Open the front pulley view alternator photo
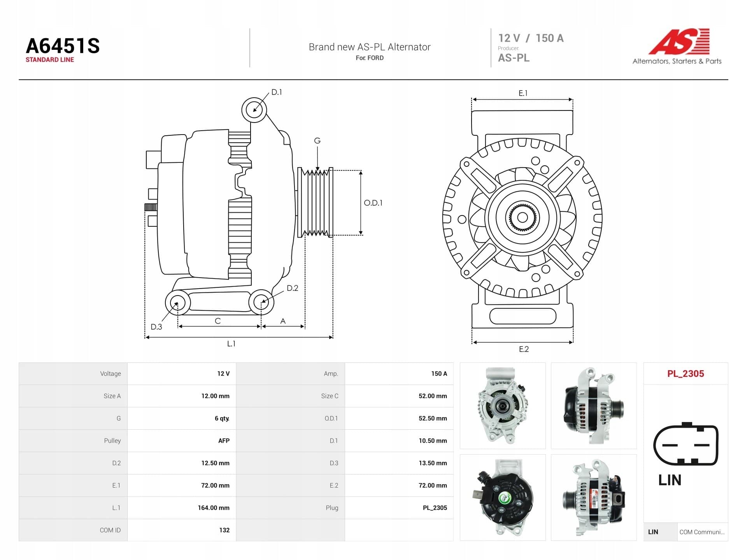Screen dimensions: 747x560 [x=503, y=406]
